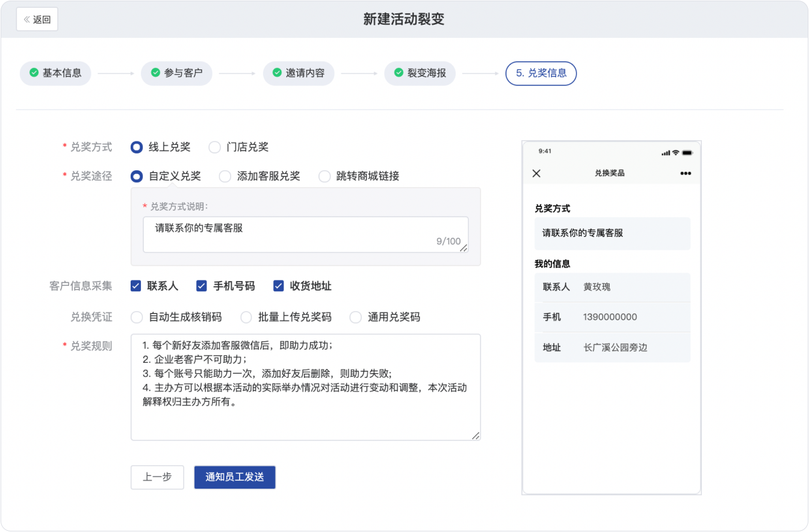Click the signal bars in phone preview
Image resolution: width=809 pixels, height=532 pixels.
click(x=666, y=153)
